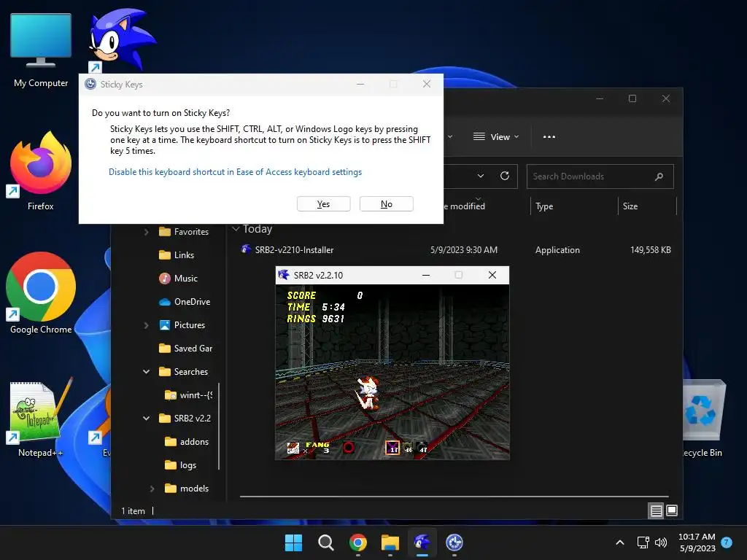747x560 pixels.
Task: Open Sticky Keys app in taskbar
Action: [x=454, y=542]
